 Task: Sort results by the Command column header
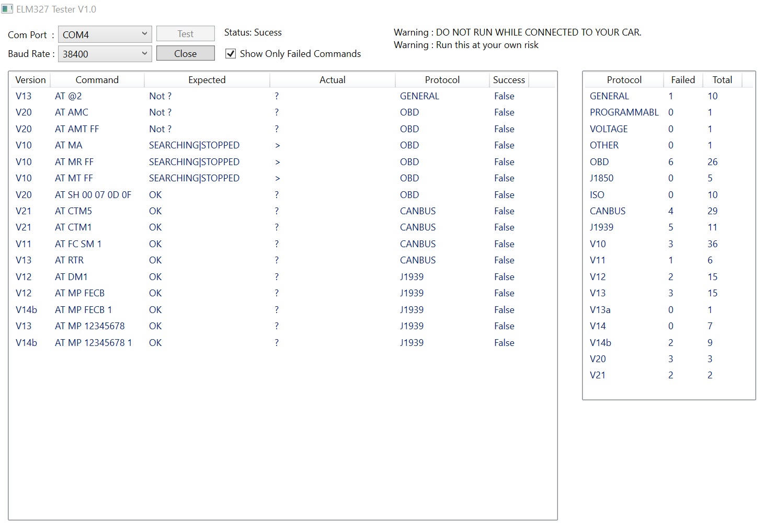[97, 79]
